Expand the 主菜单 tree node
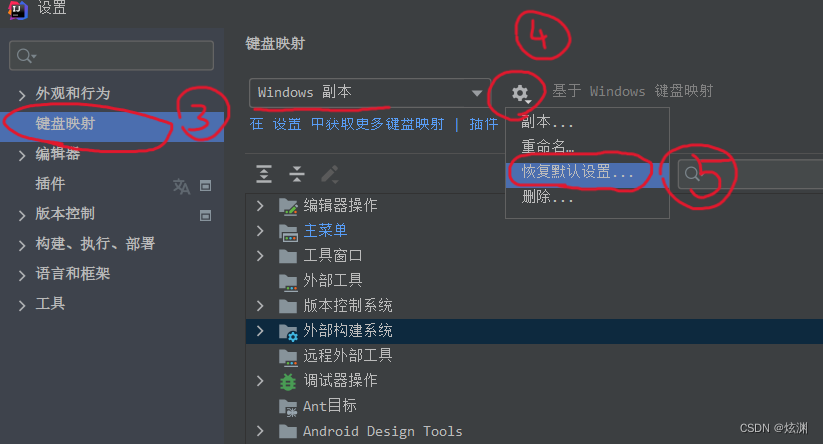823x444 pixels. tap(260, 230)
